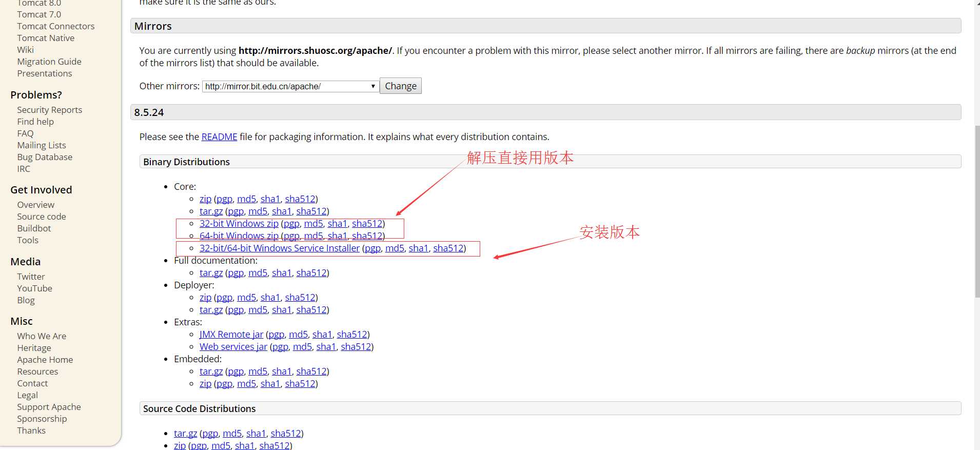The width and height of the screenshot is (980, 450).
Task: Download the 32-bit Windows zip
Action: (x=239, y=223)
